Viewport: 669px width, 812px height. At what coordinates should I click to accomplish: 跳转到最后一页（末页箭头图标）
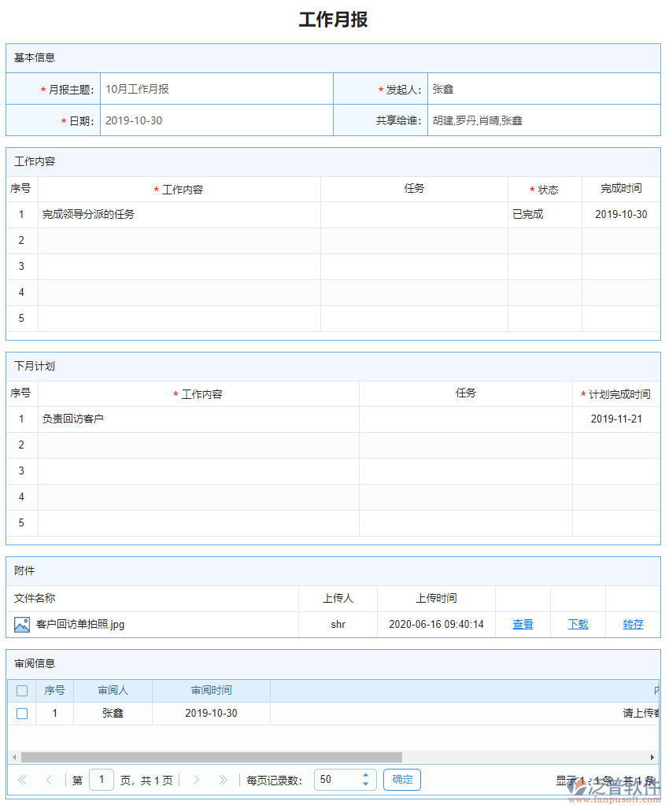coord(224,779)
